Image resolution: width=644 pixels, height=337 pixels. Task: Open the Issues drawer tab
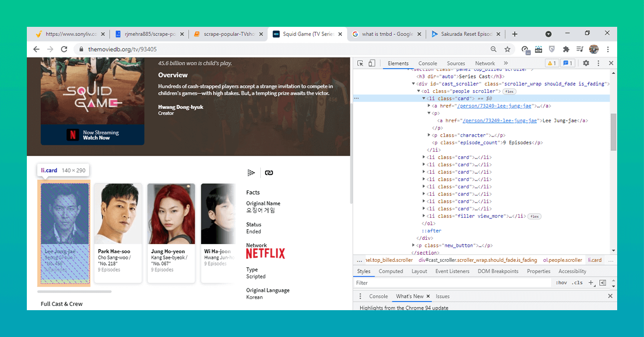[x=443, y=296]
